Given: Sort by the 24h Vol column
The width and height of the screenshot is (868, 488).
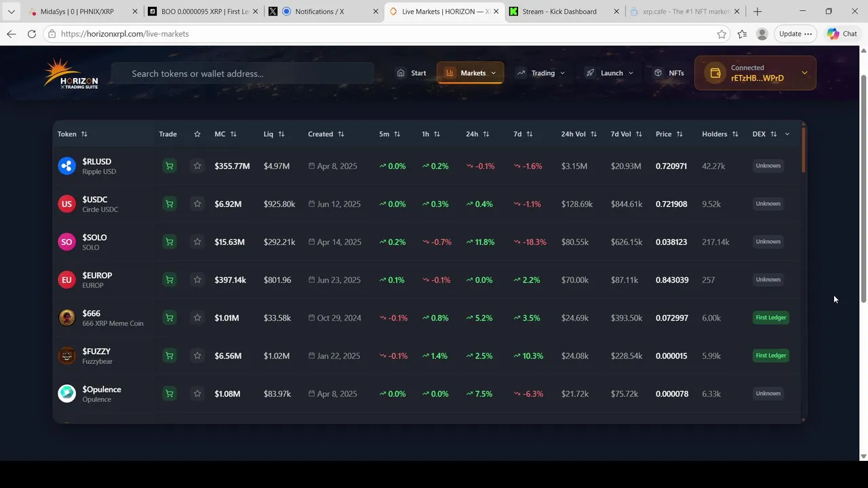Looking at the screenshot, I should click(x=579, y=134).
